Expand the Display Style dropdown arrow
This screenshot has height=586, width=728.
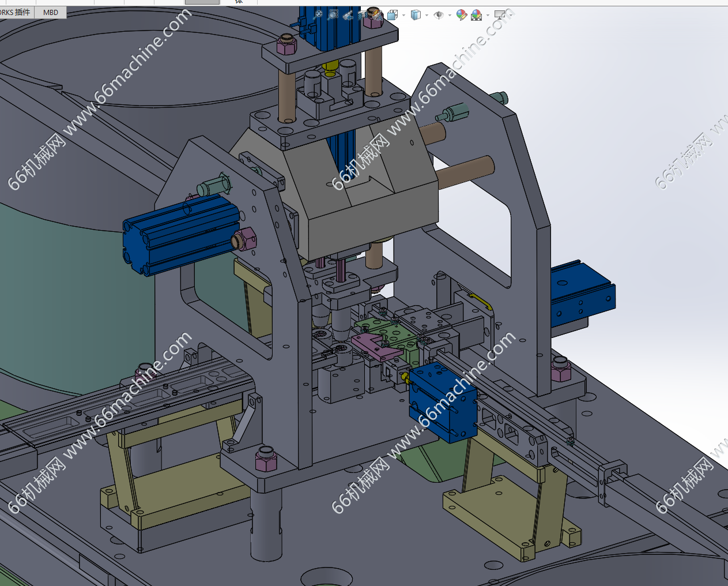427,15
